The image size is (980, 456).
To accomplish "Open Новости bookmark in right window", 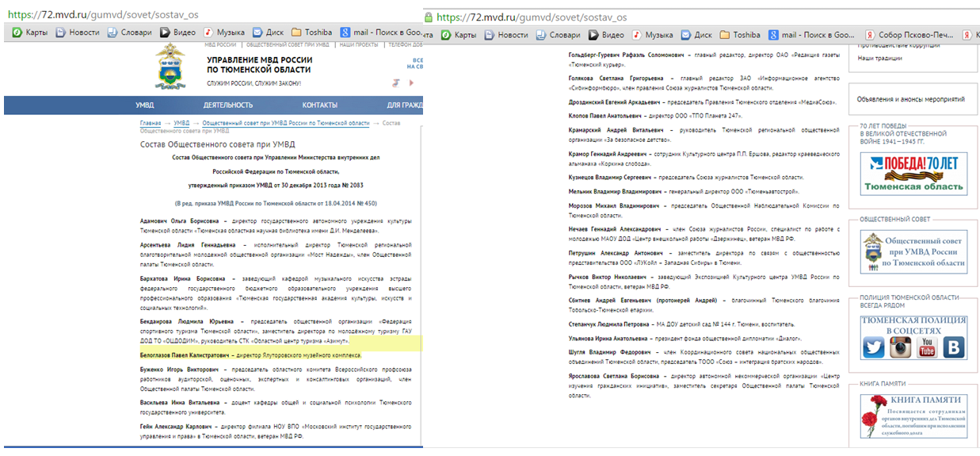I will pos(505,35).
